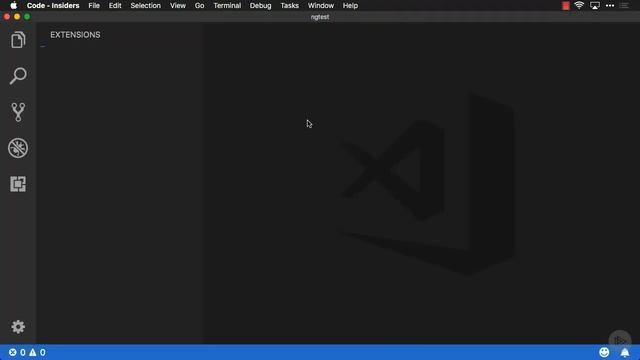Open the Search view in activity bar
The width and height of the screenshot is (640, 360).
click(x=18, y=76)
